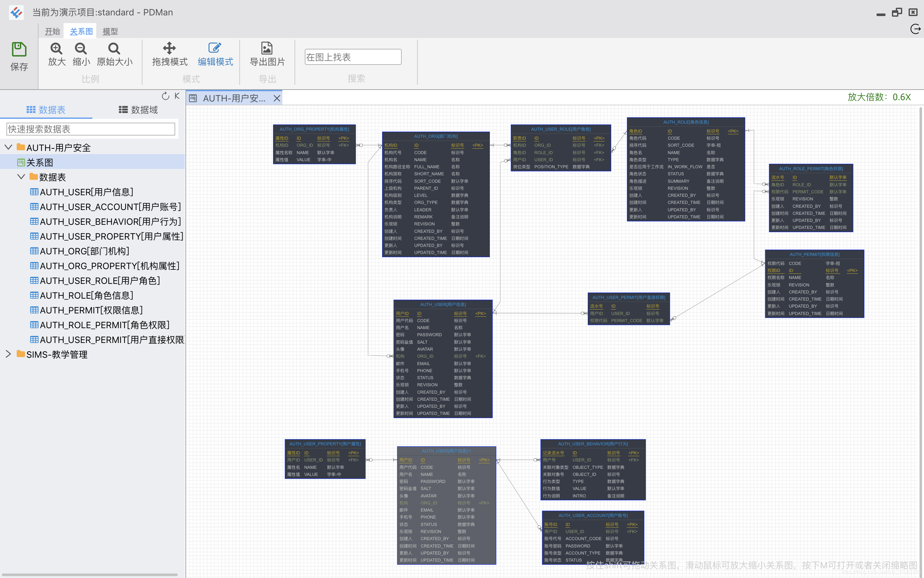Select AUTH_USER_ACCOUNT[用户账号] table
This screenshot has width=924, height=578.
[110, 207]
